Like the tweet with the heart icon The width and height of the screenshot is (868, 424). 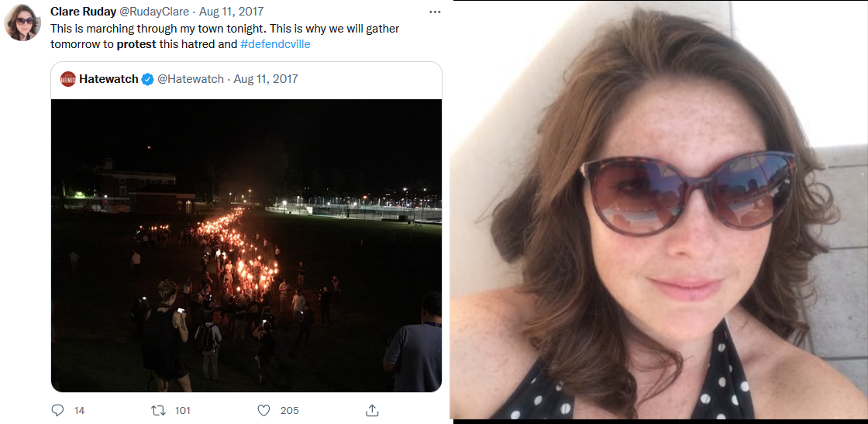pyautogui.click(x=263, y=410)
